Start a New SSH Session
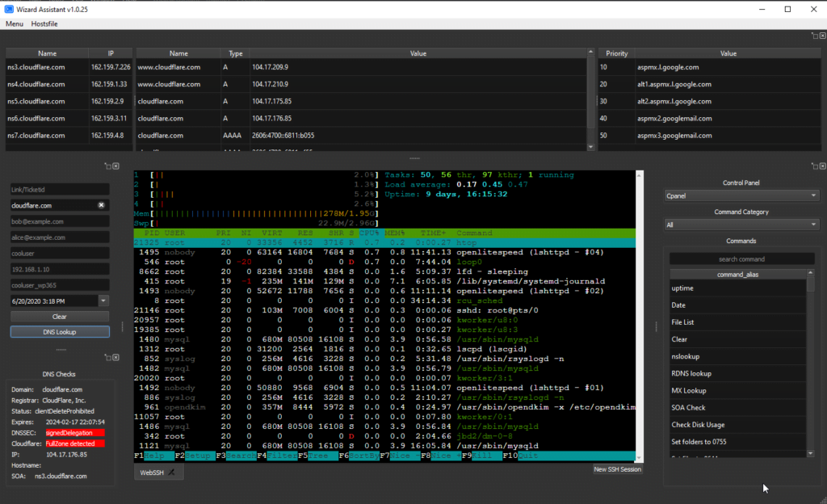Viewport: 827px width, 504px height. pos(617,469)
